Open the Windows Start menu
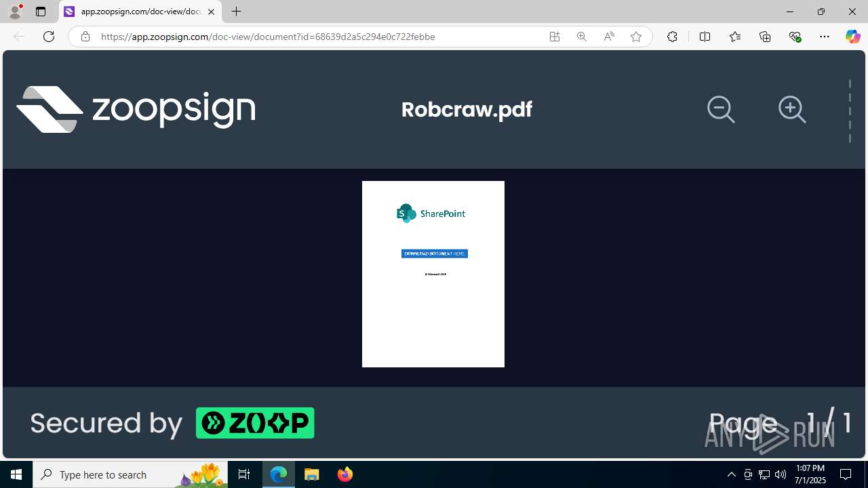 16,474
